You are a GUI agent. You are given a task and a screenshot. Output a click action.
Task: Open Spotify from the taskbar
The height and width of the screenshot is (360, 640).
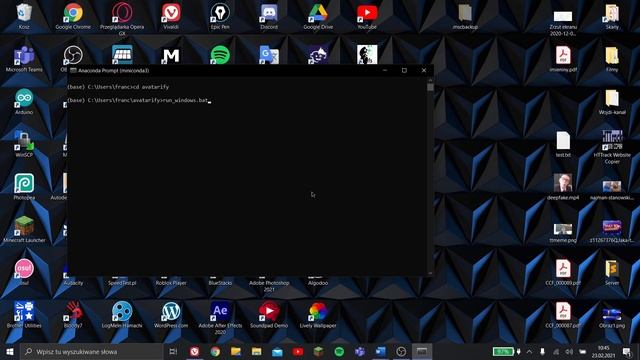point(339,351)
